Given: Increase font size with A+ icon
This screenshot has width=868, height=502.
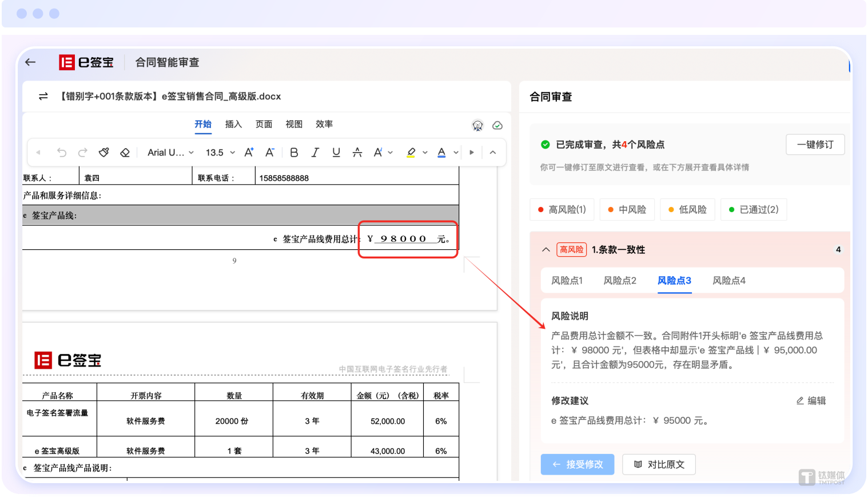Looking at the screenshot, I should 249,152.
